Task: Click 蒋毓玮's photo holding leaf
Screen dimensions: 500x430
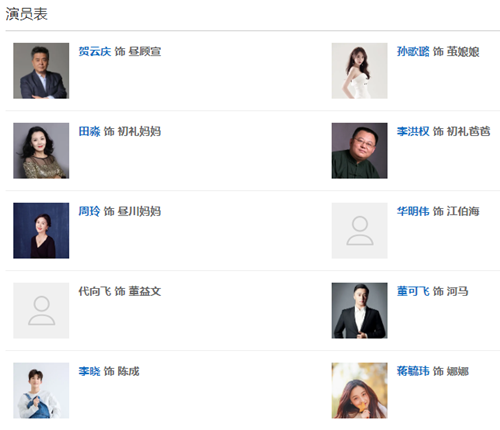Action: click(360, 391)
